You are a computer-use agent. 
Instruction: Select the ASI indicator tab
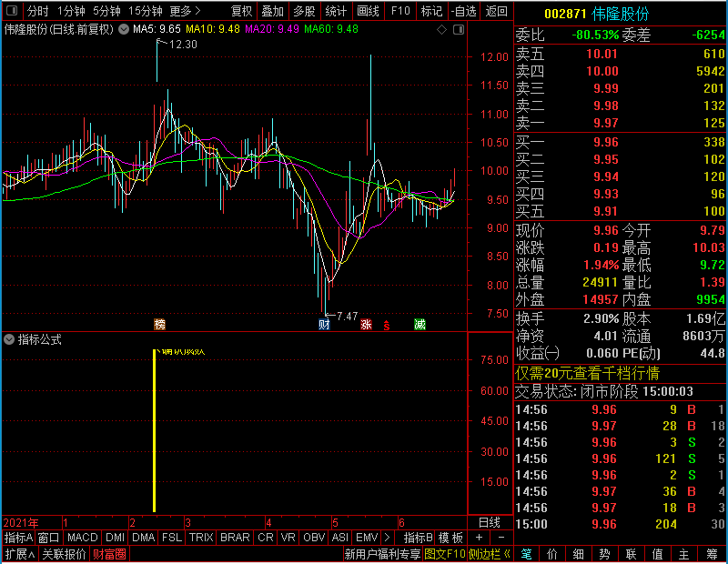click(x=339, y=538)
